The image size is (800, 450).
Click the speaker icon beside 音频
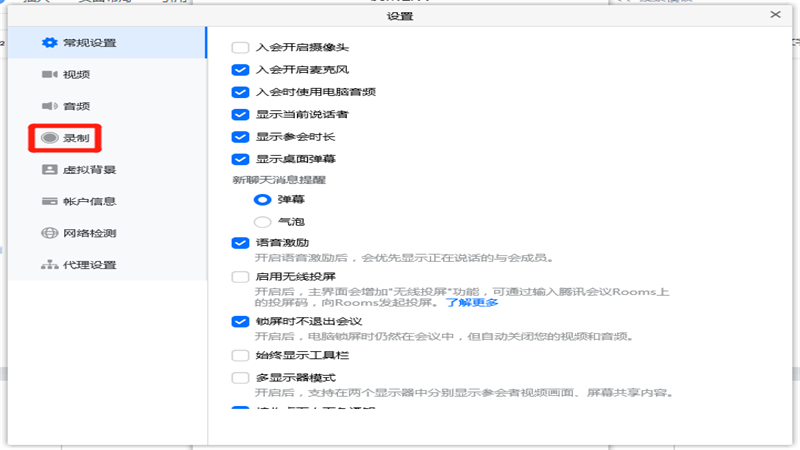[x=49, y=106]
